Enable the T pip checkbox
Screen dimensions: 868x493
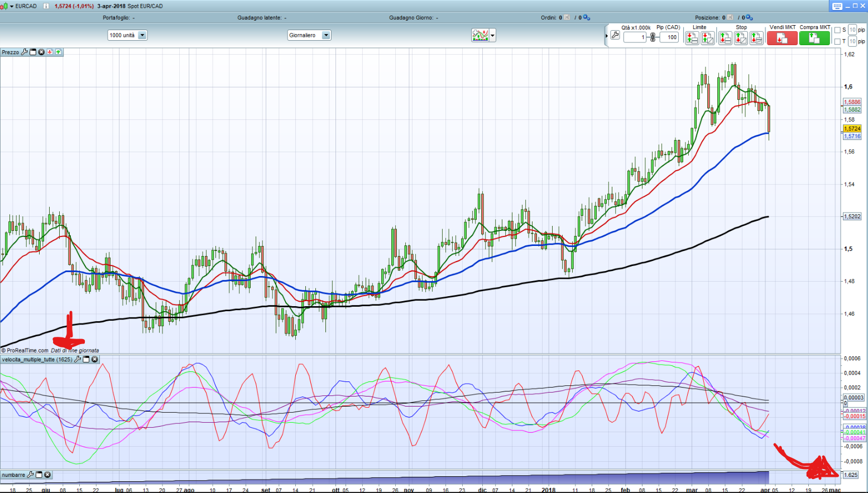pyautogui.click(x=837, y=41)
